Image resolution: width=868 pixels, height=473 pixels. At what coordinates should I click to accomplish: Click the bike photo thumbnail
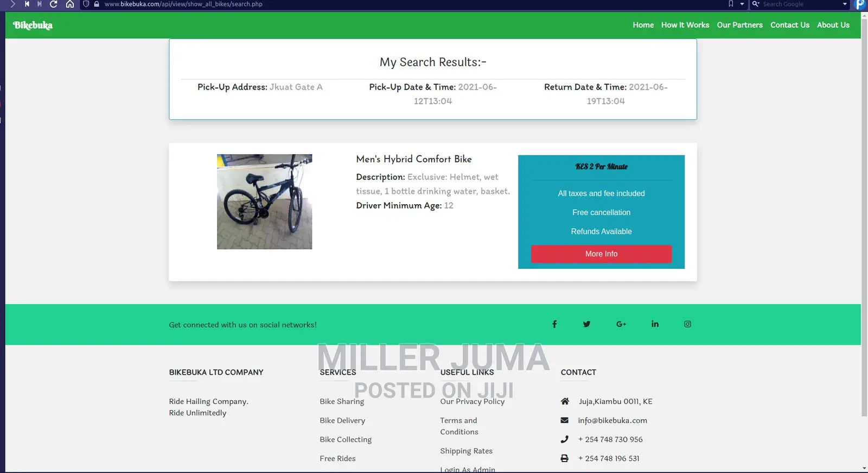coord(265,201)
